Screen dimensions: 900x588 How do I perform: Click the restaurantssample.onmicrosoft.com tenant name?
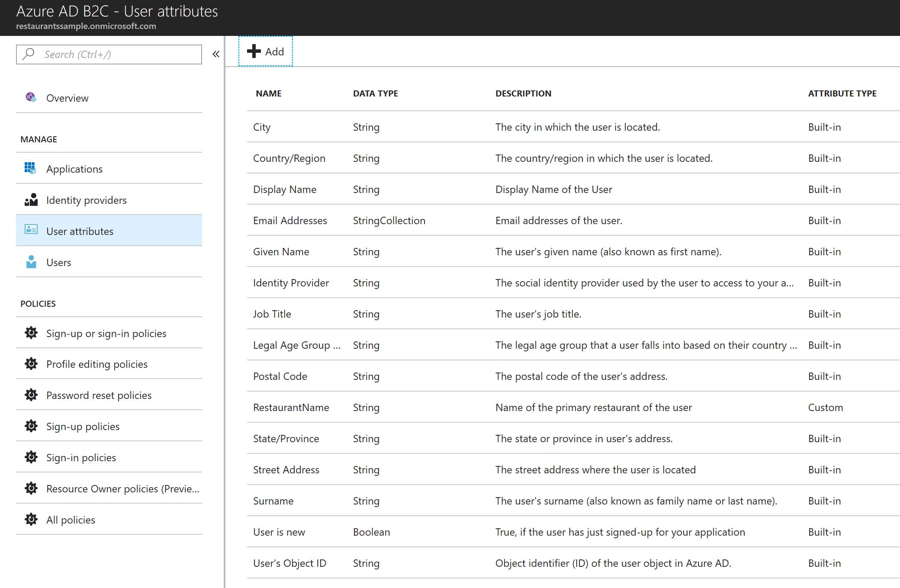(86, 26)
